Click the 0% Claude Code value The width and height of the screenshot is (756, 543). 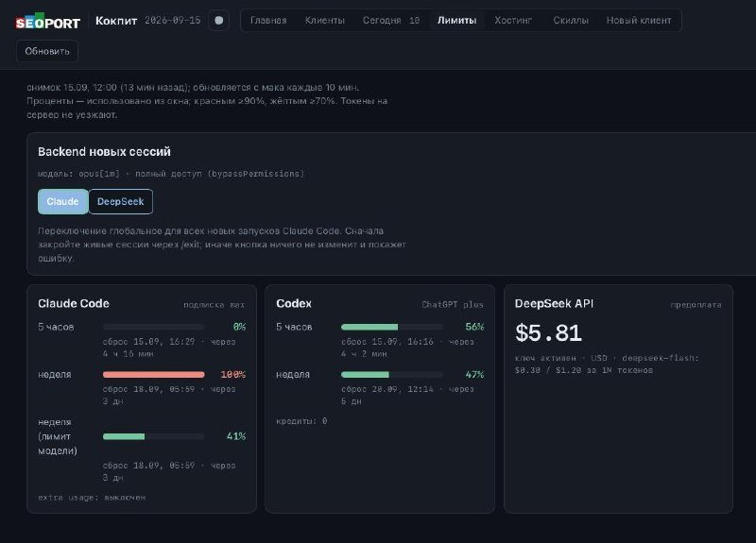[x=240, y=327]
